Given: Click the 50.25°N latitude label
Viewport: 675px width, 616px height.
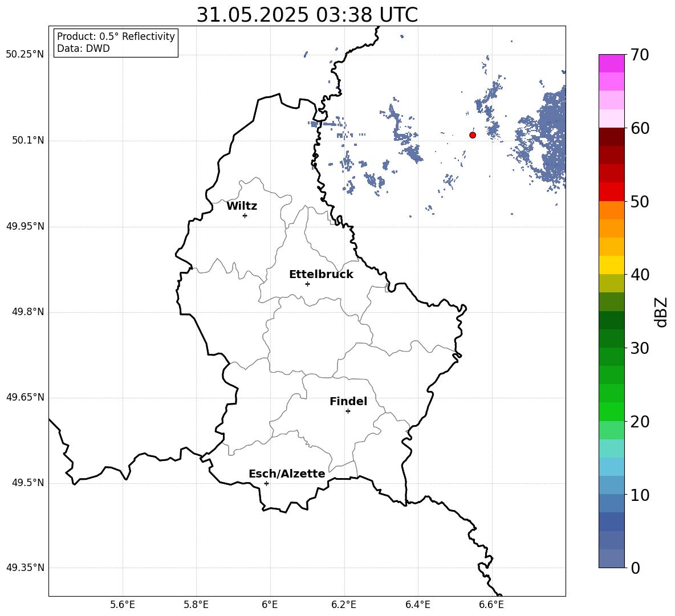Looking at the screenshot, I should point(25,55).
